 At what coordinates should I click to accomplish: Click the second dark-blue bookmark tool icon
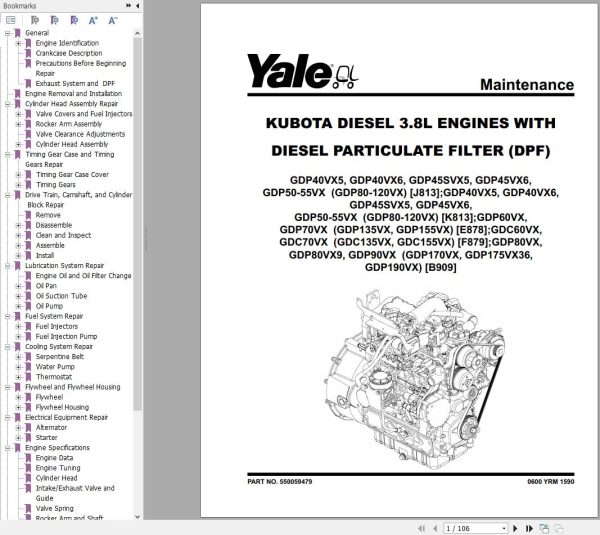[x=54, y=20]
